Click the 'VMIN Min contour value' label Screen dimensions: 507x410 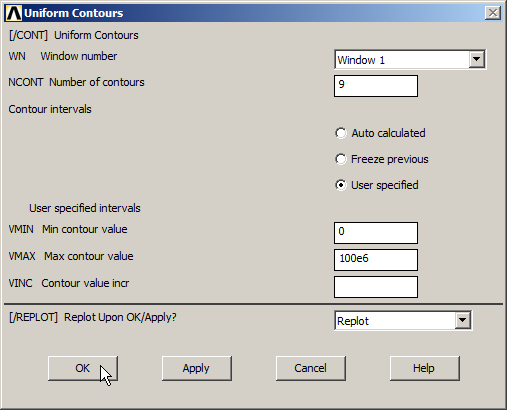tap(68, 229)
